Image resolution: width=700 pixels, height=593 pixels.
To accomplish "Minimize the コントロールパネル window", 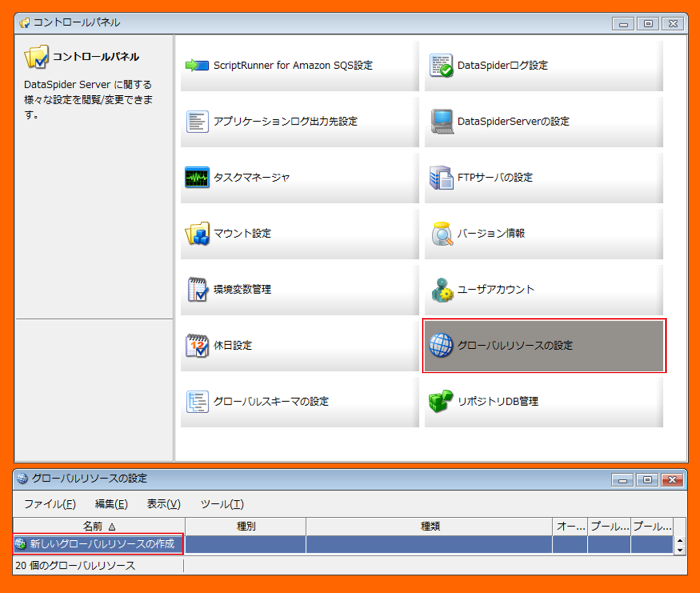I will pyautogui.click(x=623, y=24).
